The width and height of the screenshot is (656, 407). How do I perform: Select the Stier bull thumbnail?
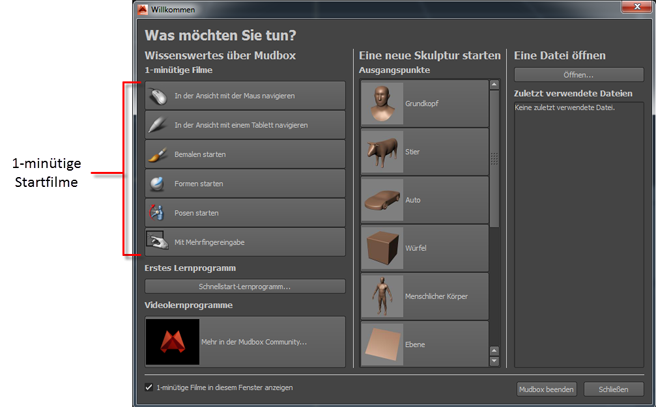382,152
